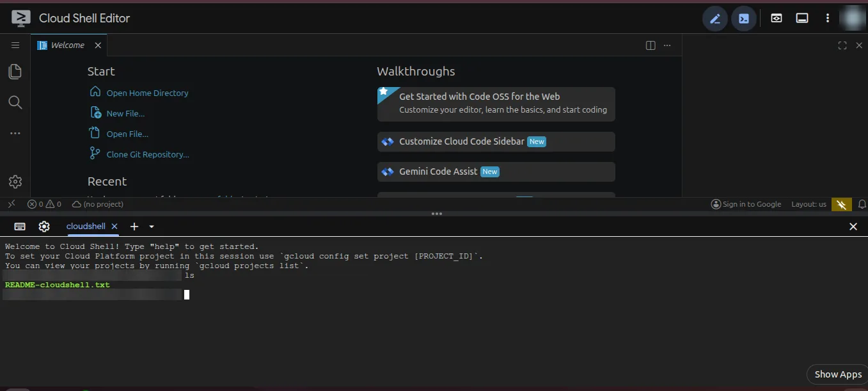Viewport: 868px width, 391px height.
Task: Open the editor More Actions ellipsis
Action: (667, 45)
